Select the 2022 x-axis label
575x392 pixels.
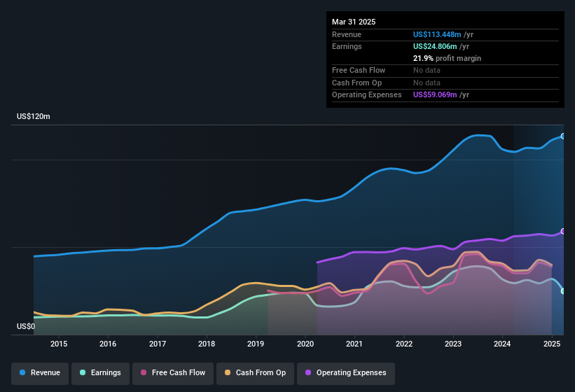403,344
